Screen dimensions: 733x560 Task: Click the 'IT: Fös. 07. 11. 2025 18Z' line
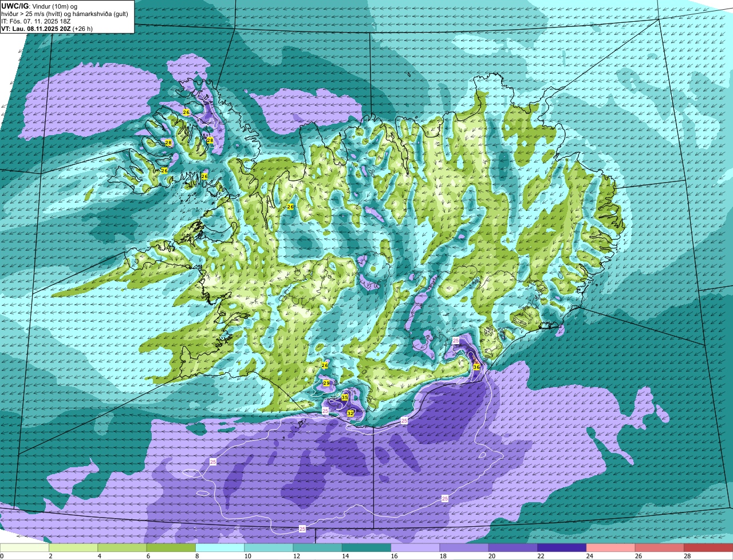tap(36, 21)
